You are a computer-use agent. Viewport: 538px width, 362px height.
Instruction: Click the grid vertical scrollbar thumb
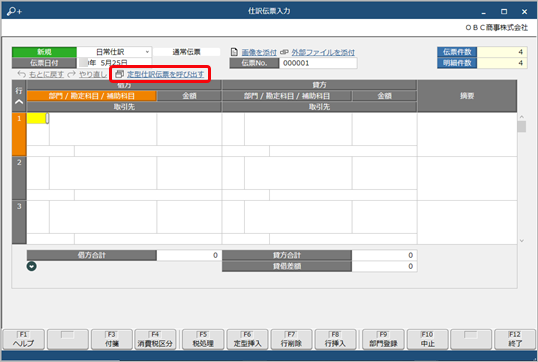(x=522, y=127)
